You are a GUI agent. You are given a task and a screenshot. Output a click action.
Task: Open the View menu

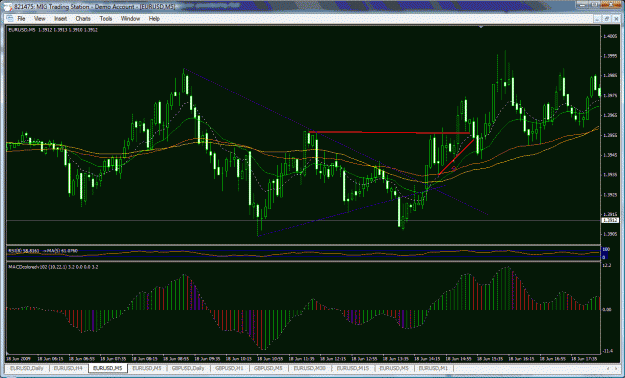[x=39, y=19]
